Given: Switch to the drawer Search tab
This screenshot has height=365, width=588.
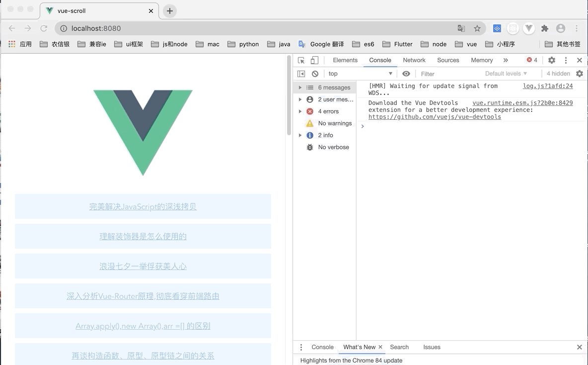Looking at the screenshot, I should [399, 347].
